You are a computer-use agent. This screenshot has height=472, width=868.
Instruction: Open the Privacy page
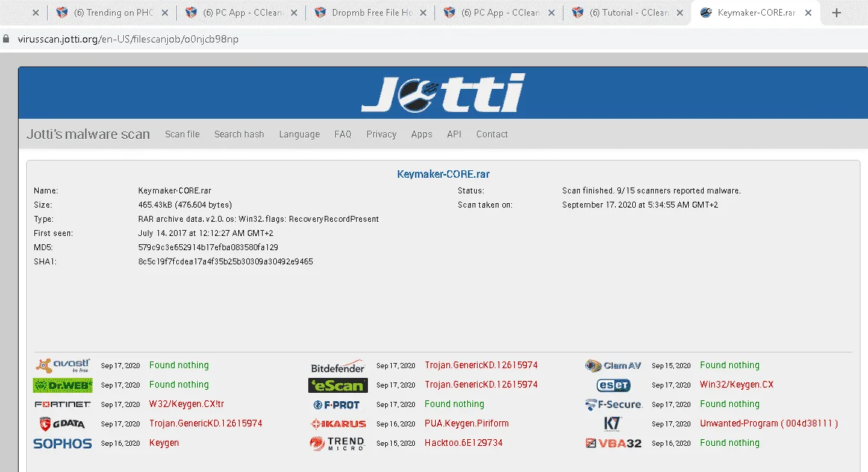[381, 134]
